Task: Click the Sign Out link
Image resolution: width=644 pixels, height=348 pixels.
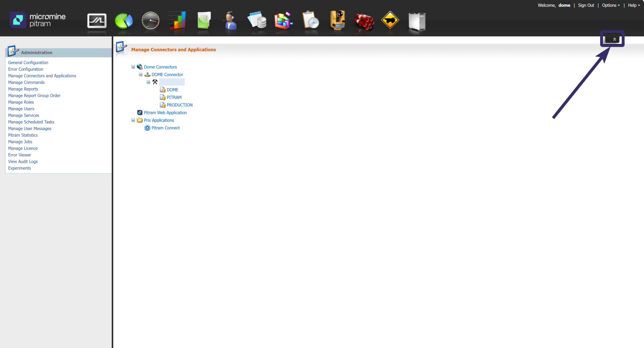Action: [x=586, y=5]
